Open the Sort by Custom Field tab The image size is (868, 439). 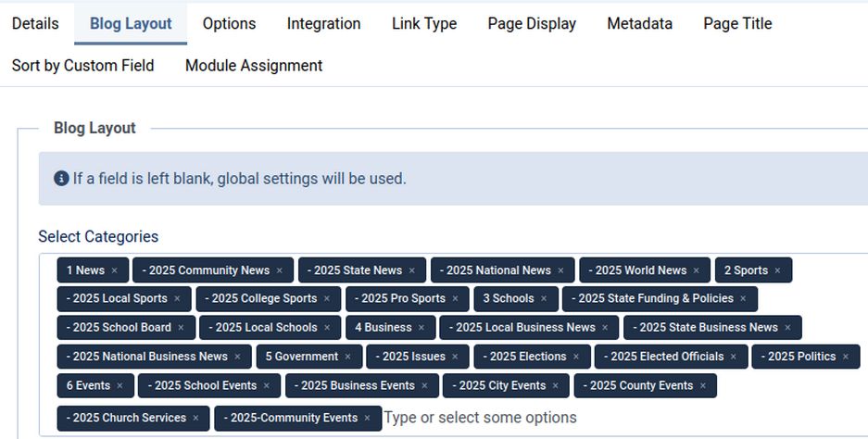pos(82,66)
